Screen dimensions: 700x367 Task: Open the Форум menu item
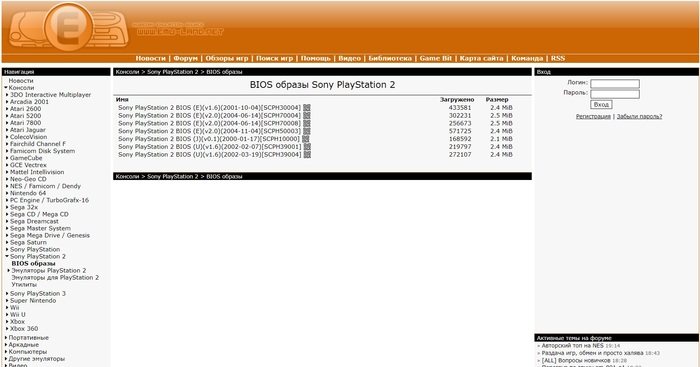tap(185, 58)
